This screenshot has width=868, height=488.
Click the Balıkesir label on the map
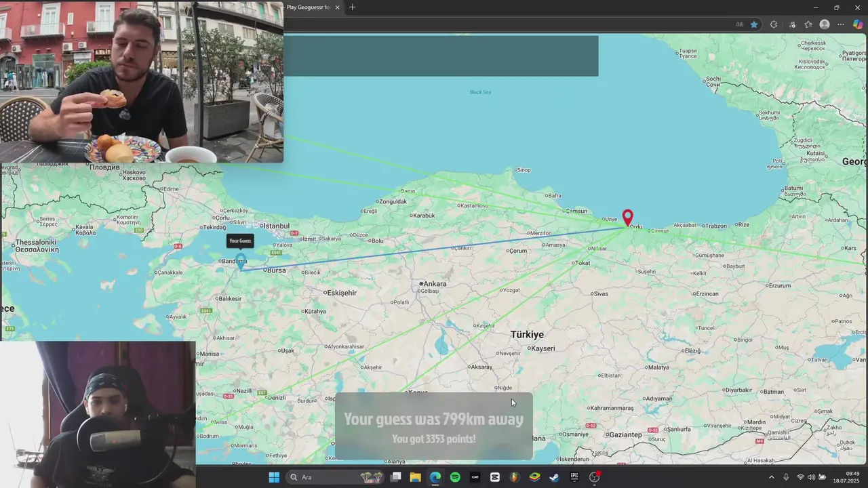pyautogui.click(x=229, y=298)
